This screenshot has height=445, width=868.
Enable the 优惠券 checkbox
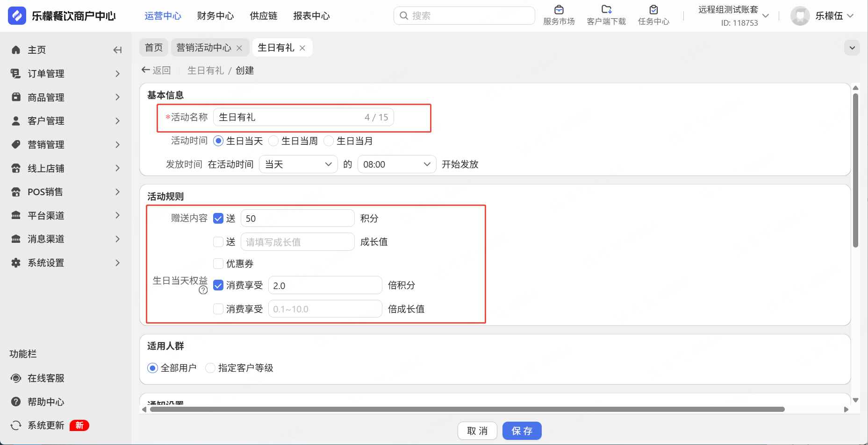(x=218, y=264)
